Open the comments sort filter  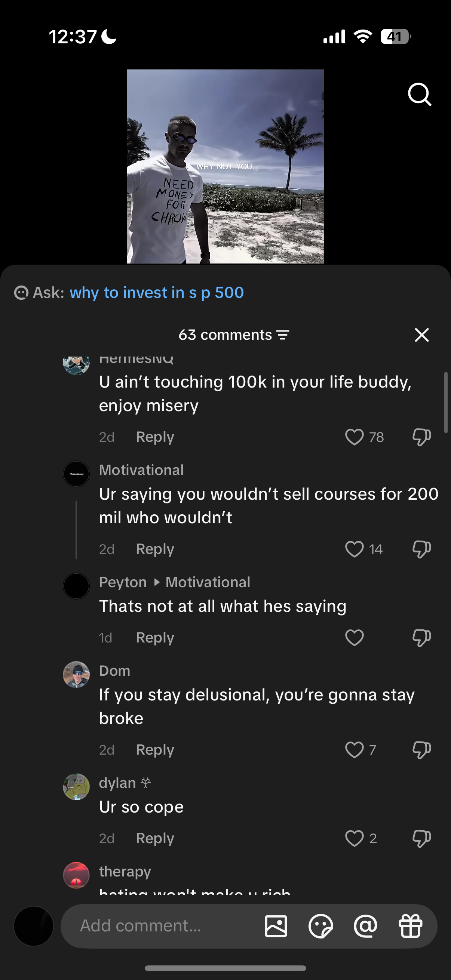coord(283,335)
